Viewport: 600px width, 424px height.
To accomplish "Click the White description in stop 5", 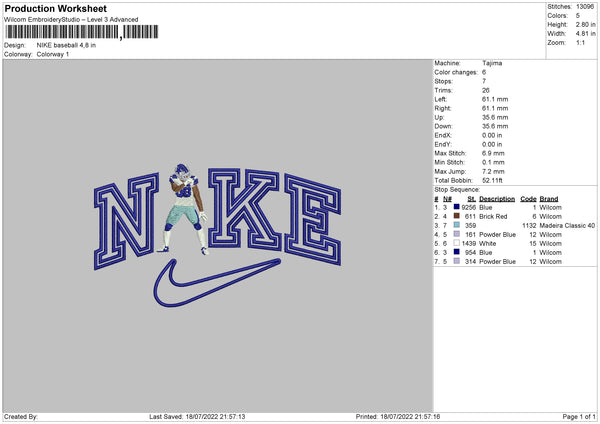I will click(x=488, y=244).
